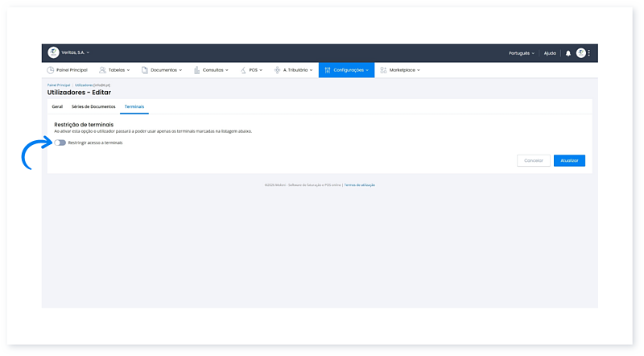The image size is (644, 356).
Task: Enable Restringir acesso a terminais switch
Action: [x=60, y=143]
